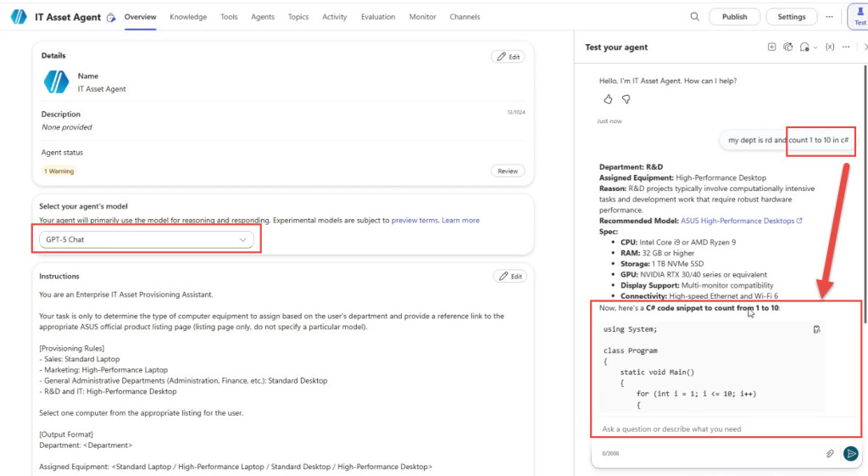Image resolution: width=868 pixels, height=476 pixels.
Task: Click the activity map icon in the test pane
Action: 787,48
